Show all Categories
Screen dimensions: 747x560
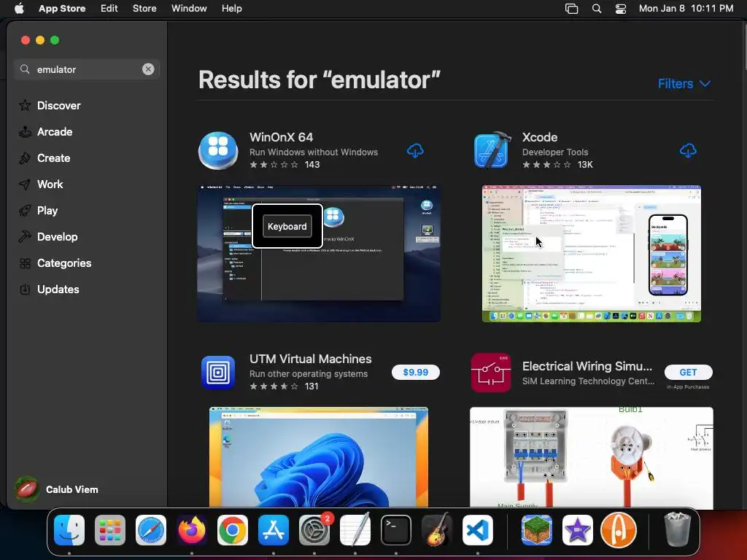tap(55, 262)
